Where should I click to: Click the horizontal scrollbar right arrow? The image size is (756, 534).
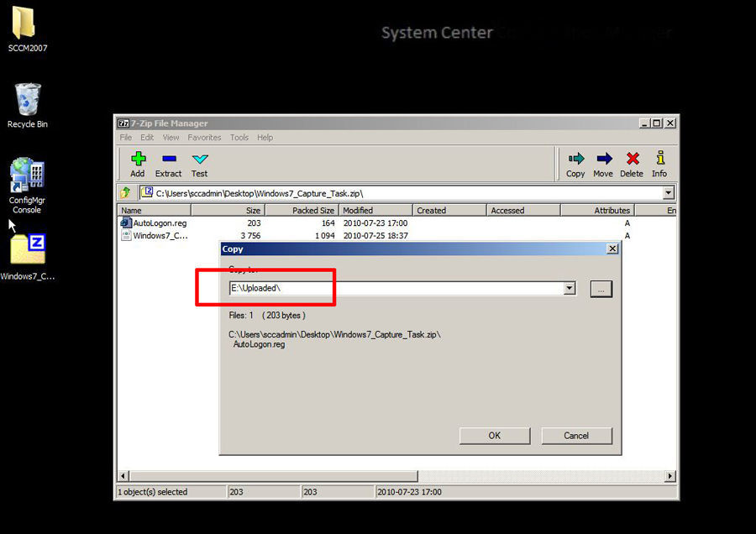(669, 476)
